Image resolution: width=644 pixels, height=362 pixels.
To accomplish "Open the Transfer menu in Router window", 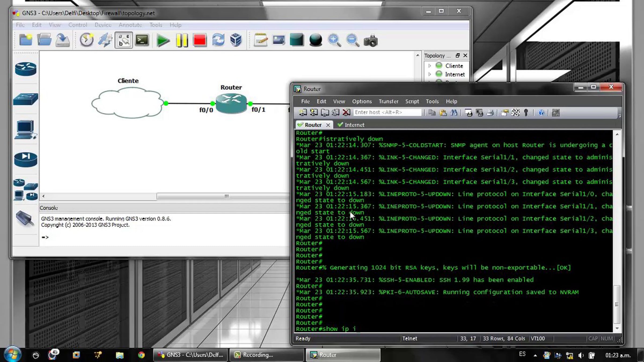I will pyautogui.click(x=389, y=101).
